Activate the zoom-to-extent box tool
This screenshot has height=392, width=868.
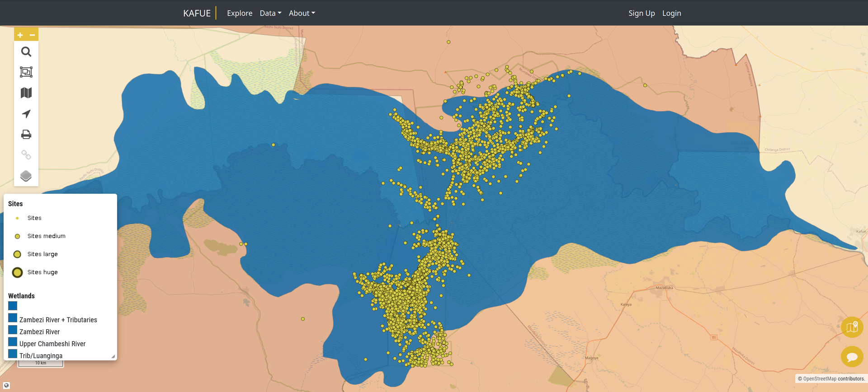pos(26,72)
